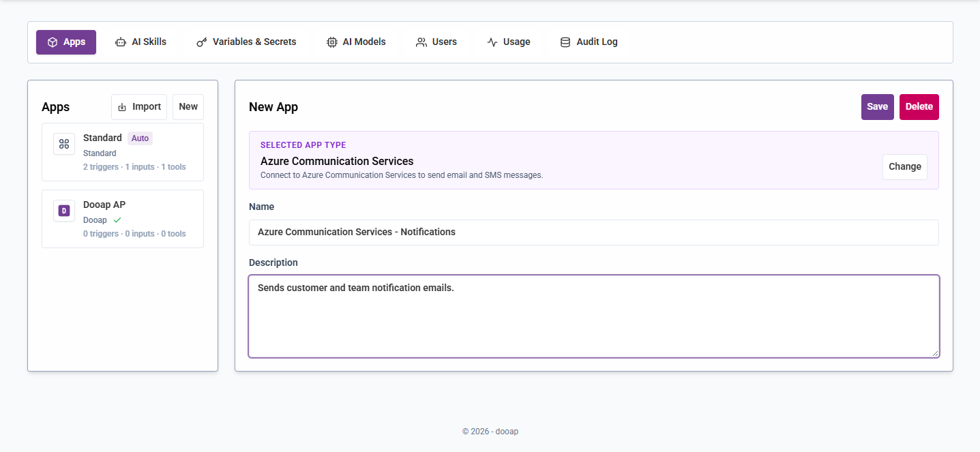Click the Standard app's command icon
Image resolution: width=980 pixels, height=452 pixels.
[64, 144]
